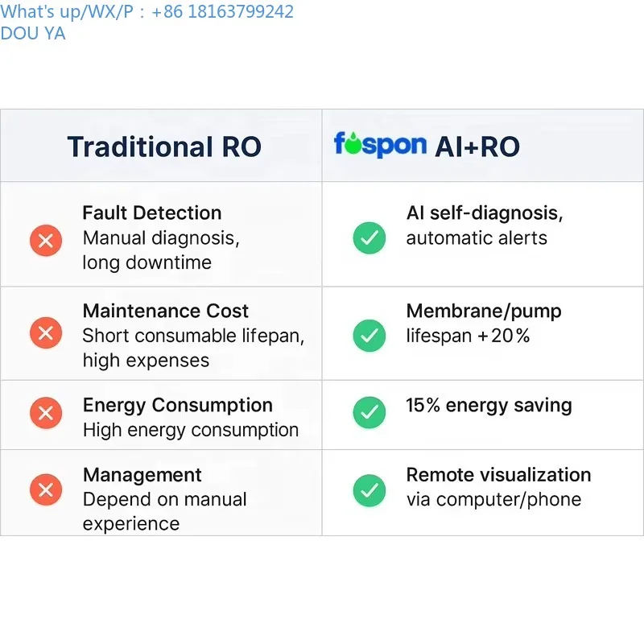
Task: Click the red X icon beside Maintenance Cost
Action: pos(46,332)
